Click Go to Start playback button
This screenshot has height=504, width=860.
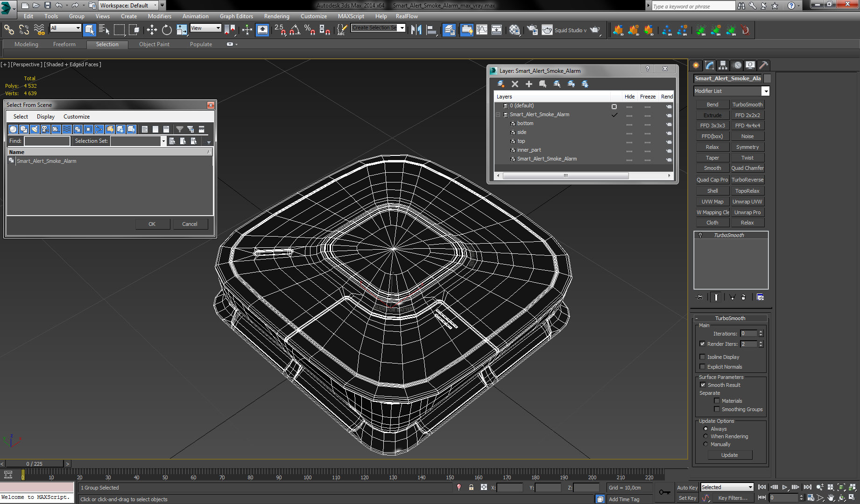pyautogui.click(x=762, y=487)
